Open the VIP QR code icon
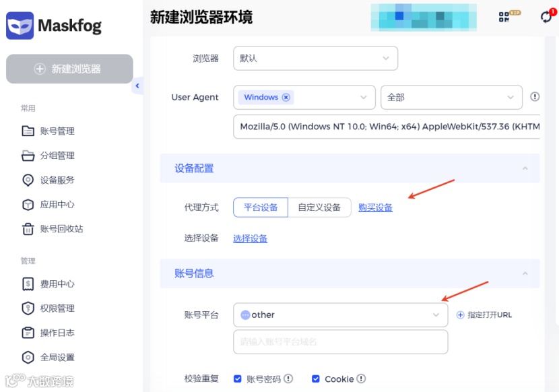Image resolution: width=559 pixels, height=392 pixels. (x=504, y=17)
